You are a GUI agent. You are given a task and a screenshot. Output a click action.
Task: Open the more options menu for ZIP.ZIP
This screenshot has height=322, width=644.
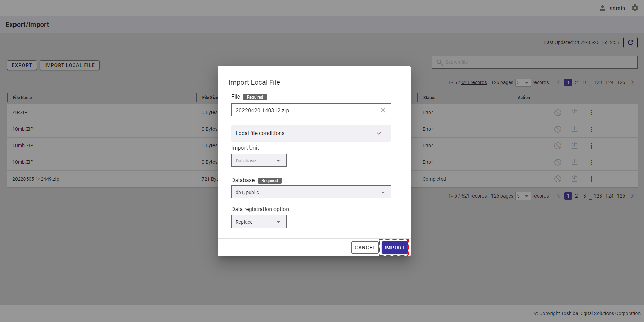pyautogui.click(x=591, y=113)
